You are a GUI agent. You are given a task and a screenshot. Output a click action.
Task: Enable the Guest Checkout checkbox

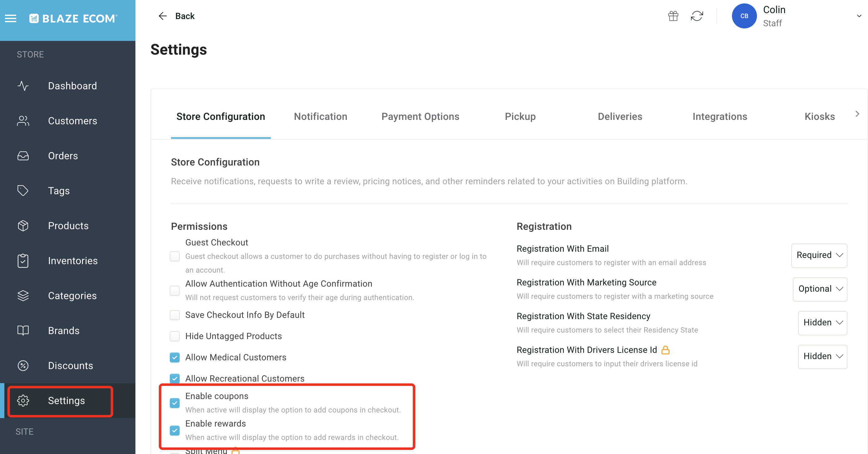pos(175,256)
